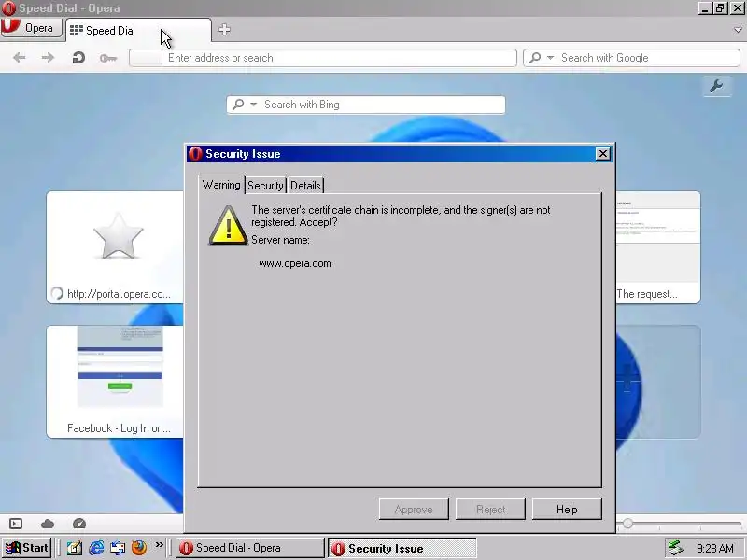747x560 pixels.
Task: Click the Reject button
Action: (491, 510)
